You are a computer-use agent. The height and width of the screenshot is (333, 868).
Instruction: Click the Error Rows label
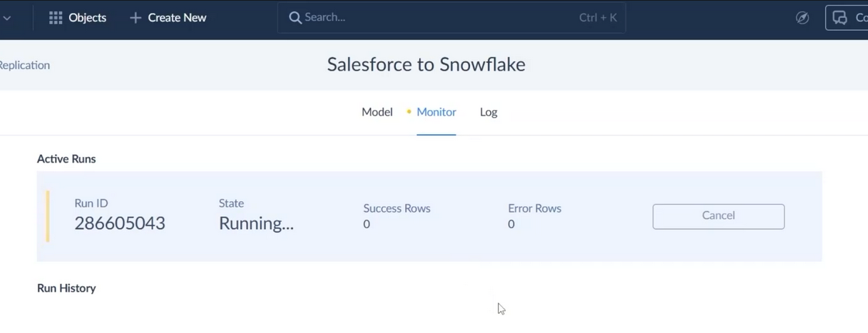point(534,208)
